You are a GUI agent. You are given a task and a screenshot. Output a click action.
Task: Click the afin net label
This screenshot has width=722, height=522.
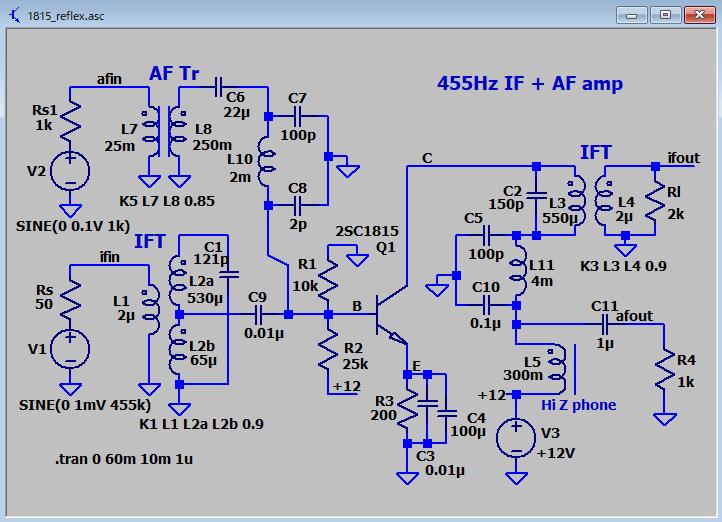point(109,79)
